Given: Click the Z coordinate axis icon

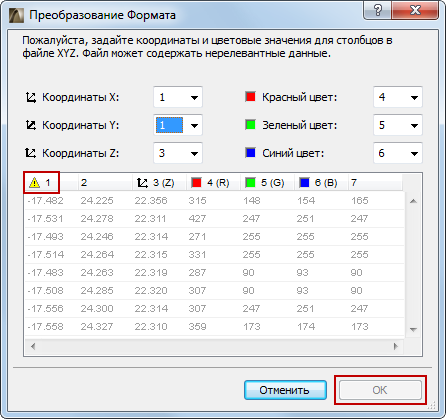Looking at the screenshot, I should tap(31, 153).
